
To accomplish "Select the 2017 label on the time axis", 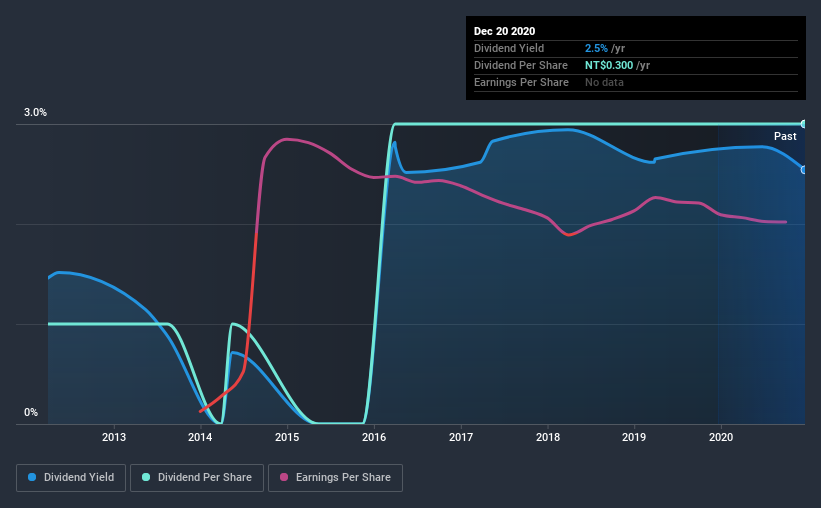I will [461, 437].
